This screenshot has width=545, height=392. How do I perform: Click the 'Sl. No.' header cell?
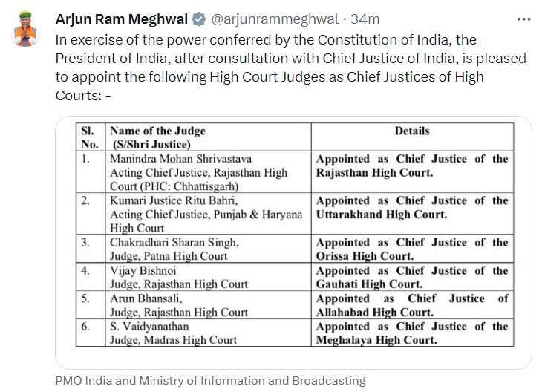89,137
